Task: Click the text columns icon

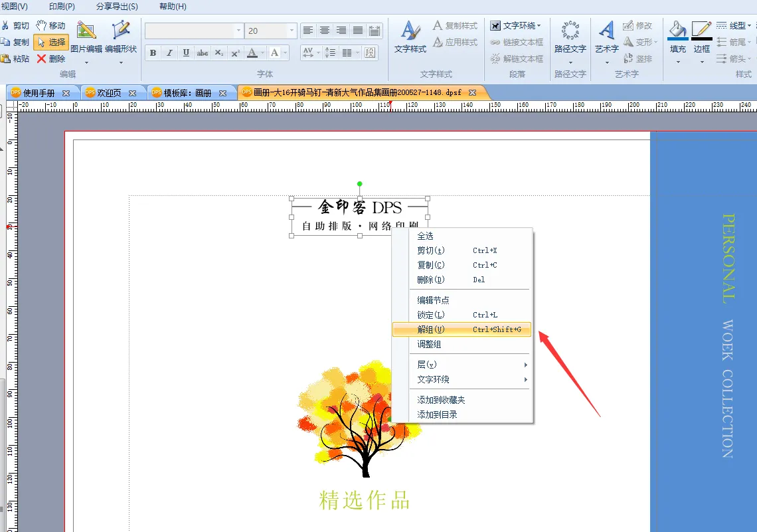Action: click(x=347, y=52)
